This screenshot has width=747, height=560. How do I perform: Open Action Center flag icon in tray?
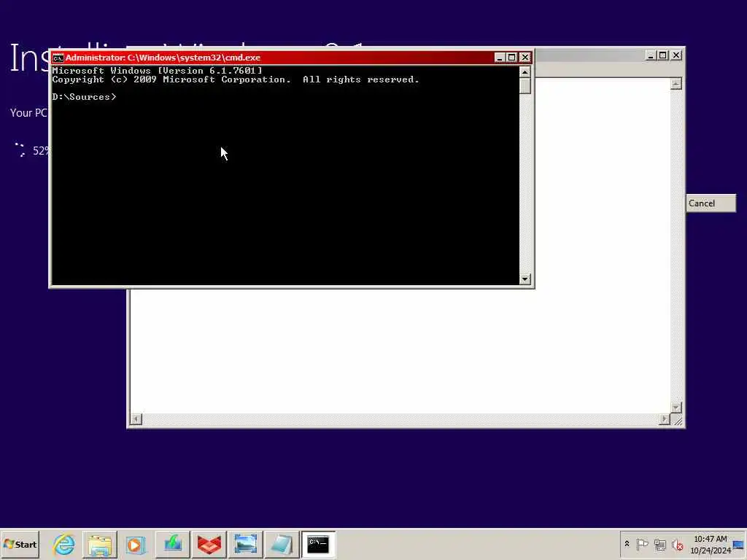[x=642, y=544]
